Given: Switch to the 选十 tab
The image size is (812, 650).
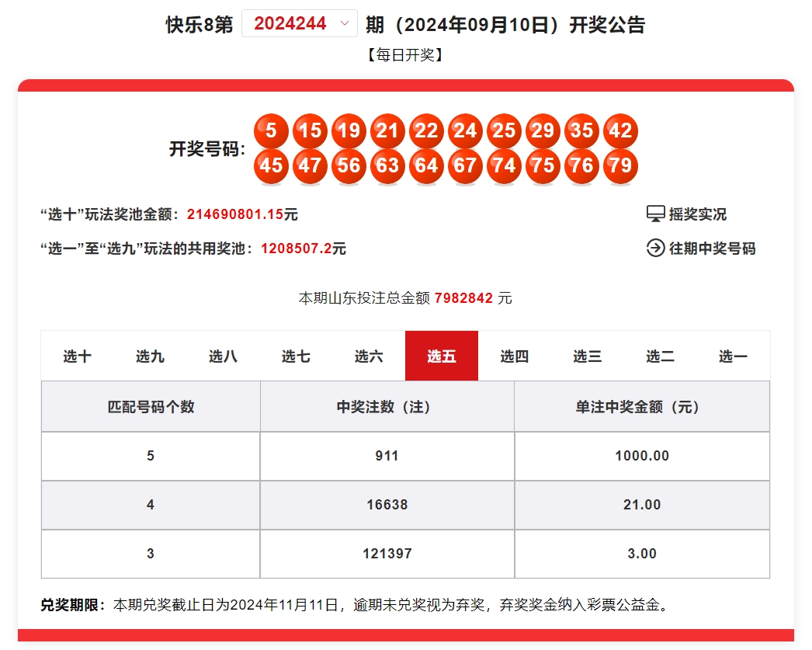Looking at the screenshot, I should click(77, 356).
